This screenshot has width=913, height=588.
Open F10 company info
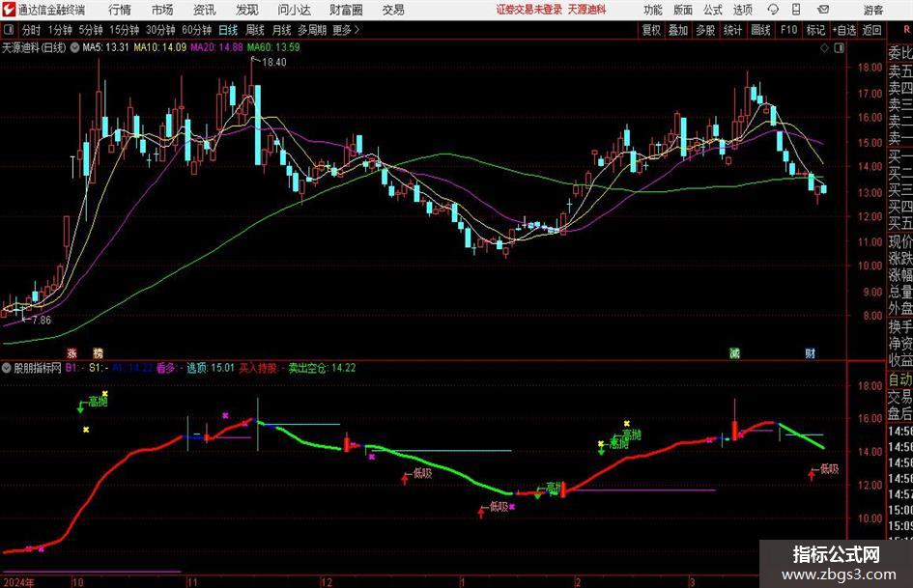(x=789, y=30)
